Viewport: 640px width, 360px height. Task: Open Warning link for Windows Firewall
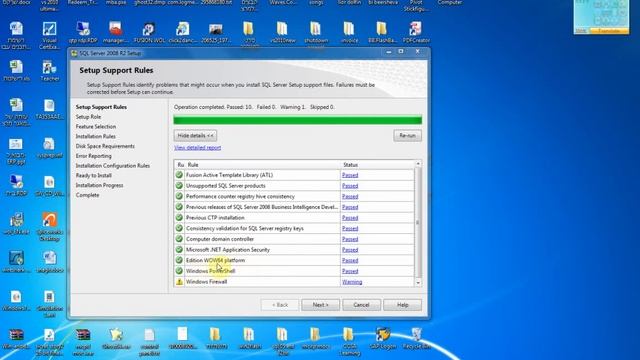352,282
